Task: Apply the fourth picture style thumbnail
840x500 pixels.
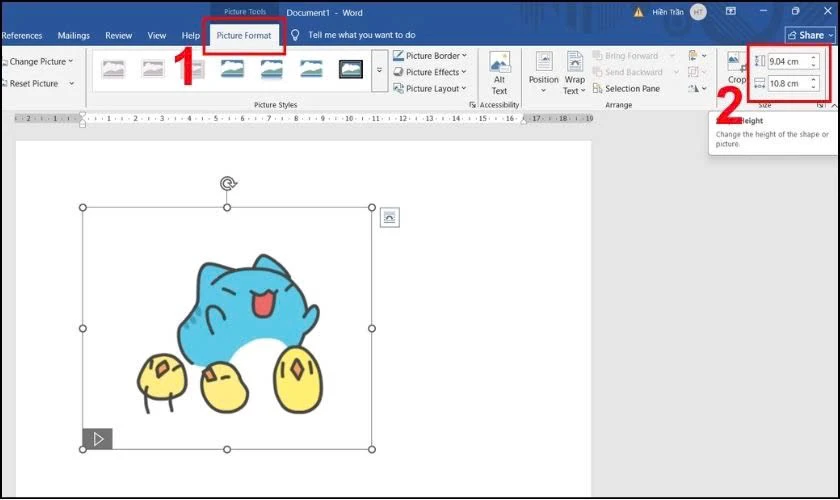Action: (232, 69)
